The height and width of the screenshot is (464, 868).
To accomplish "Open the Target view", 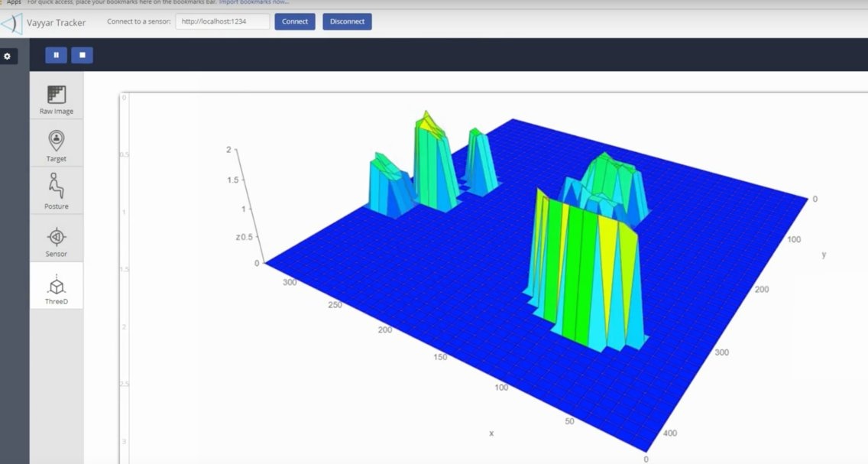I will click(x=57, y=145).
